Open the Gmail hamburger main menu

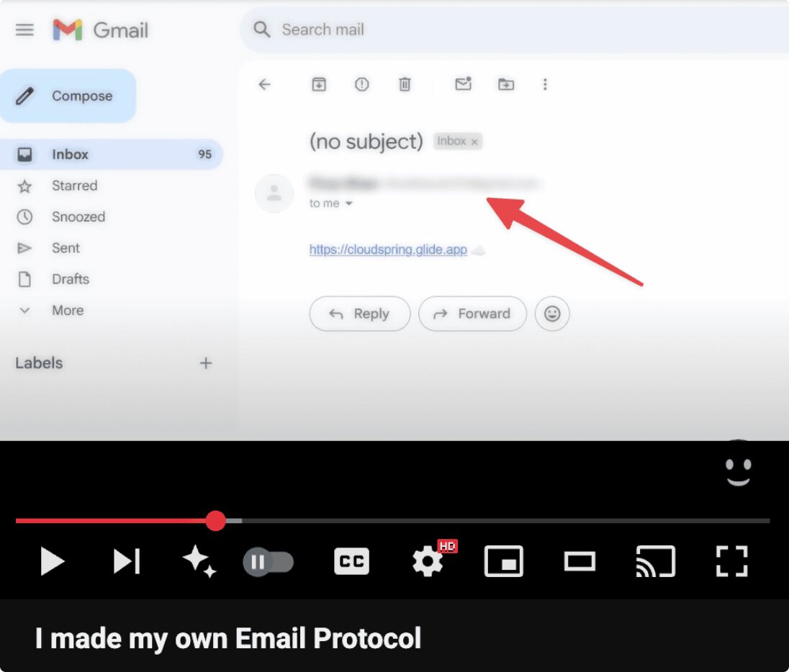click(x=25, y=30)
